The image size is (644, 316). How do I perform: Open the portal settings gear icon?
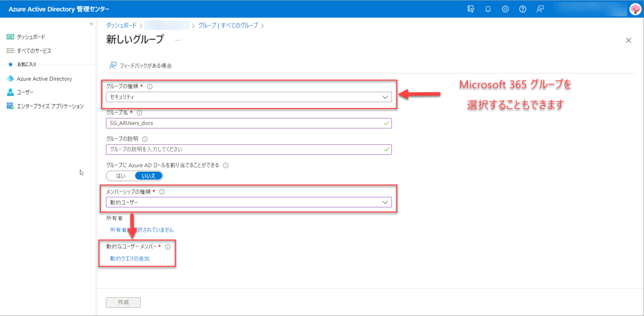[x=505, y=9]
